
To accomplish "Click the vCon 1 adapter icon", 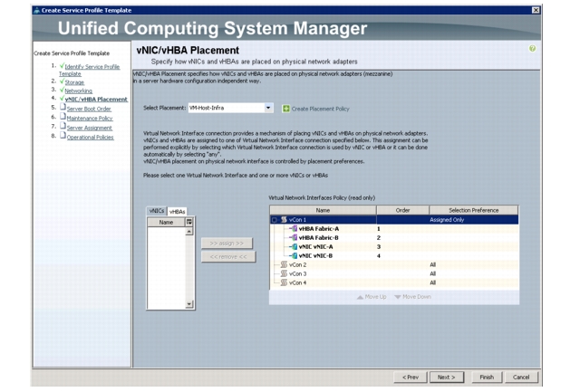I will (x=284, y=219).
